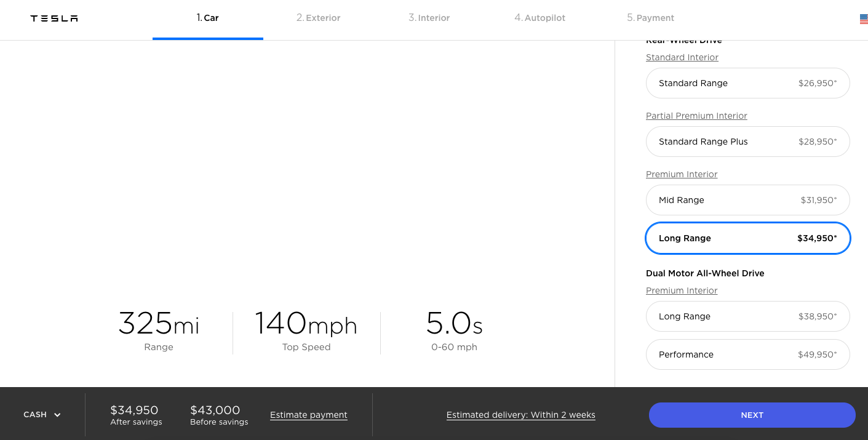Viewport: 868px width, 440px height.
Task: Open the US flag region selector
Action: click(x=864, y=19)
